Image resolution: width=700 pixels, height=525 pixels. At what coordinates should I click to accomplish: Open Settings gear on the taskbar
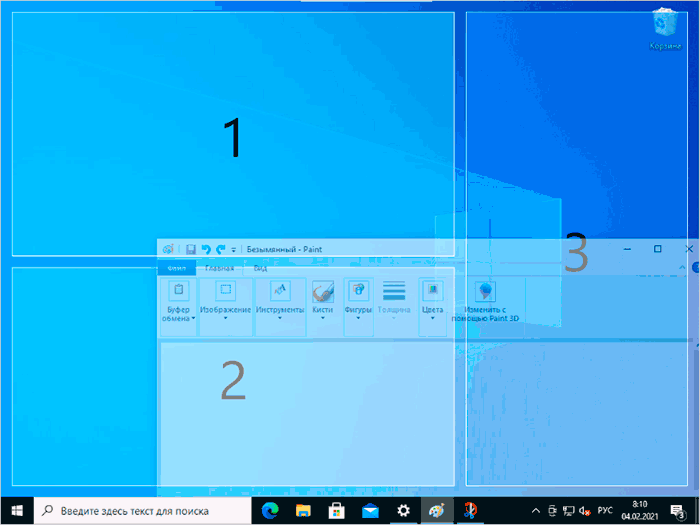point(404,511)
